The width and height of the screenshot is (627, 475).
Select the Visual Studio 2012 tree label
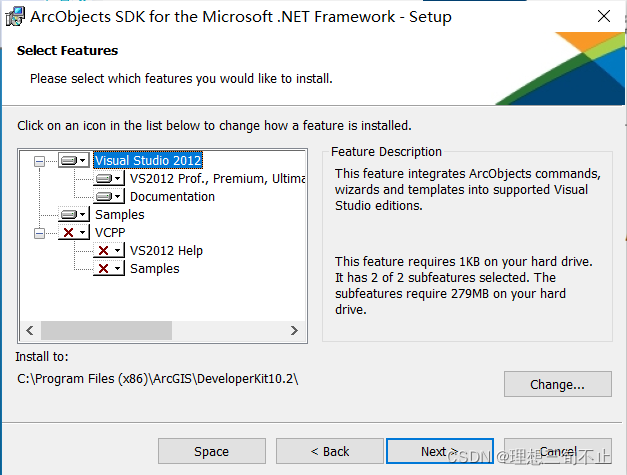click(148, 160)
